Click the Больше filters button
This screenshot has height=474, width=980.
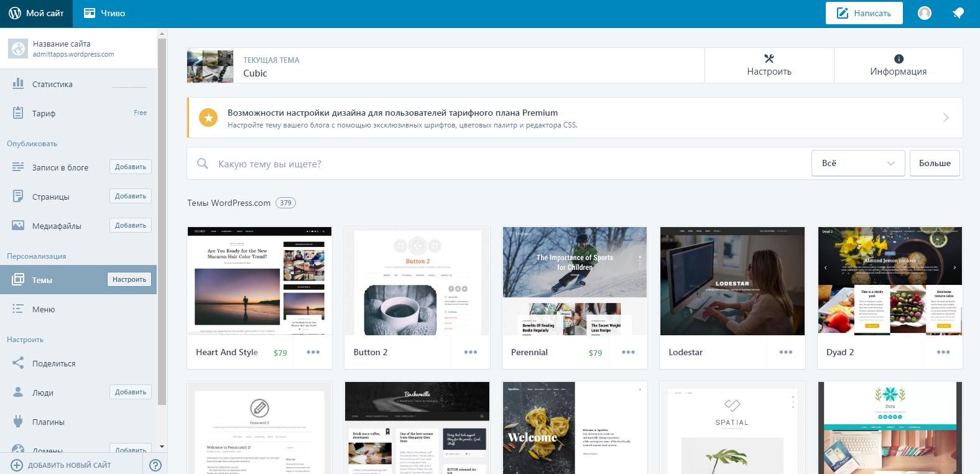[935, 164]
